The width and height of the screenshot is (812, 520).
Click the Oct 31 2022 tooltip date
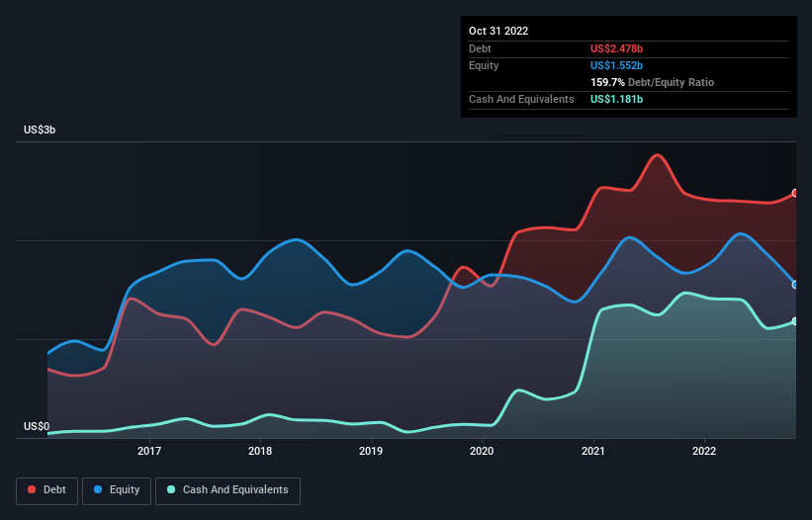pyautogui.click(x=498, y=31)
